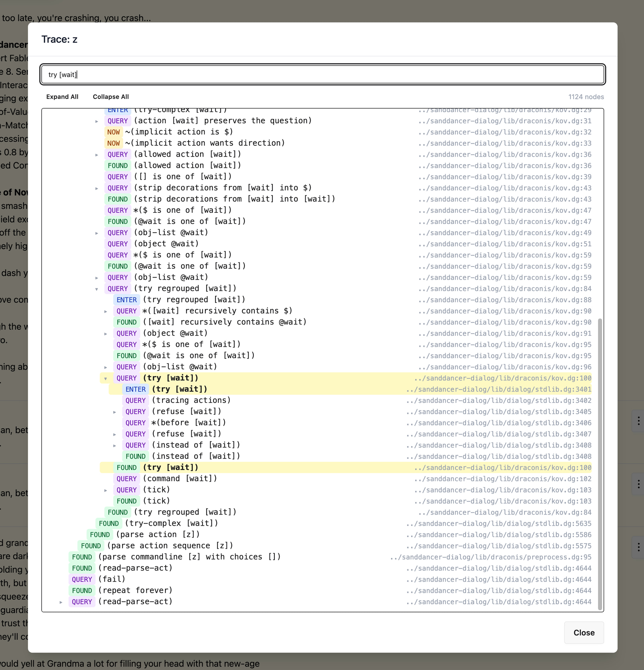Expand the QUERY (tick) node
Image resolution: width=644 pixels, height=670 pixels.
point(106,490)
